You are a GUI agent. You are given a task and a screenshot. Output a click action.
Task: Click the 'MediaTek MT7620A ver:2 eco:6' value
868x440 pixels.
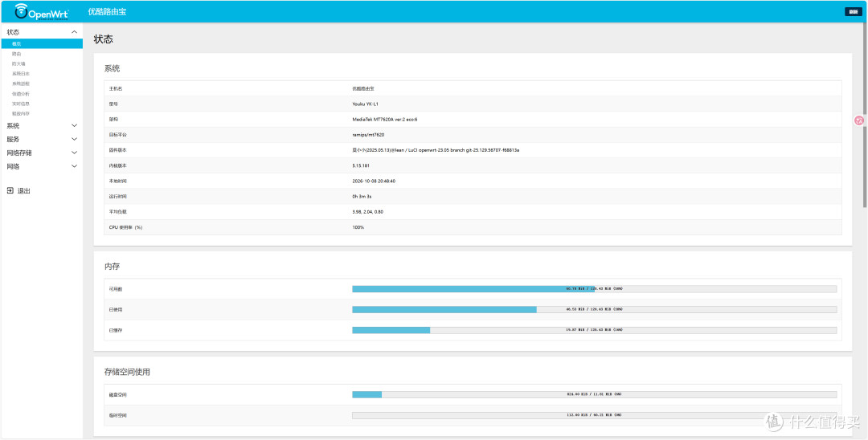385,120
